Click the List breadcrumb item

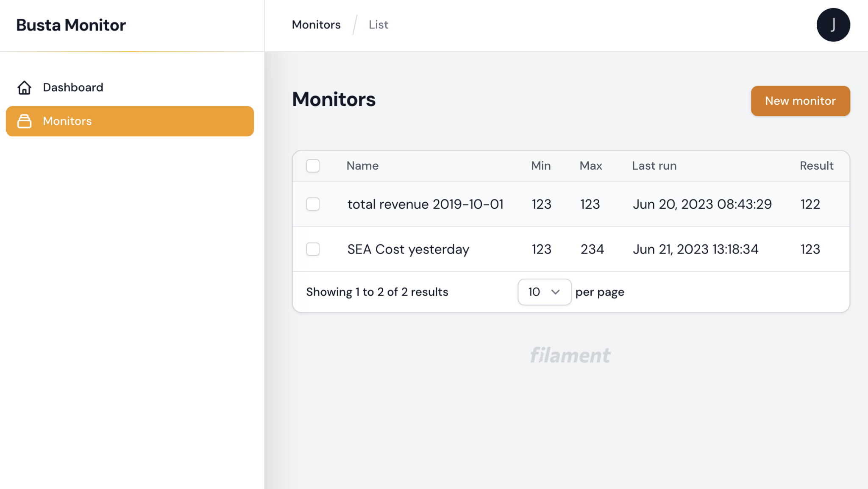(x=378, y=25)
